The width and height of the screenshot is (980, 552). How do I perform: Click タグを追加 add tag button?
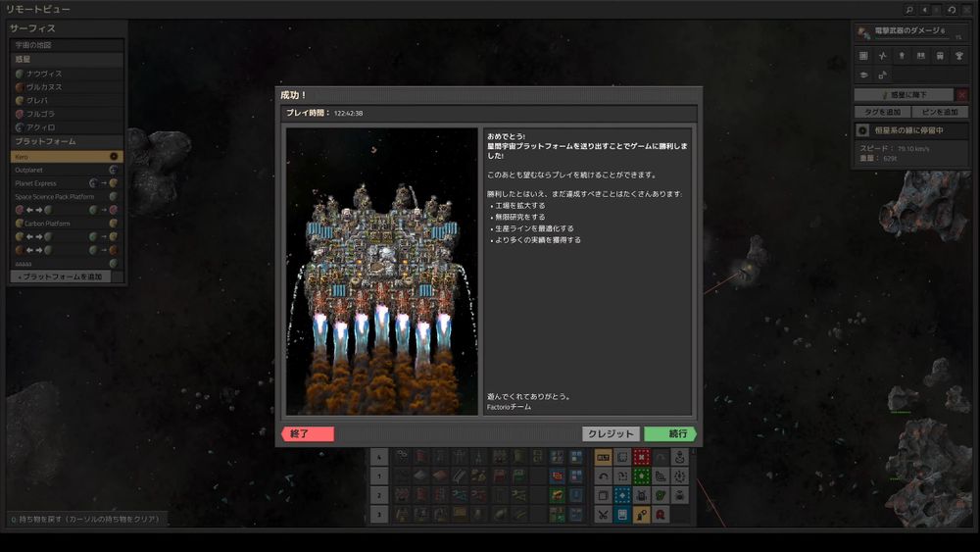(883, 112)
